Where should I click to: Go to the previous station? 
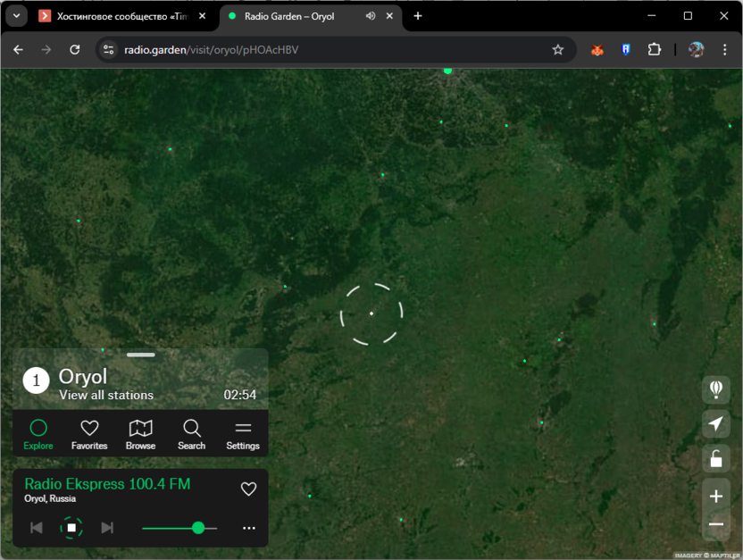[37, 528]
